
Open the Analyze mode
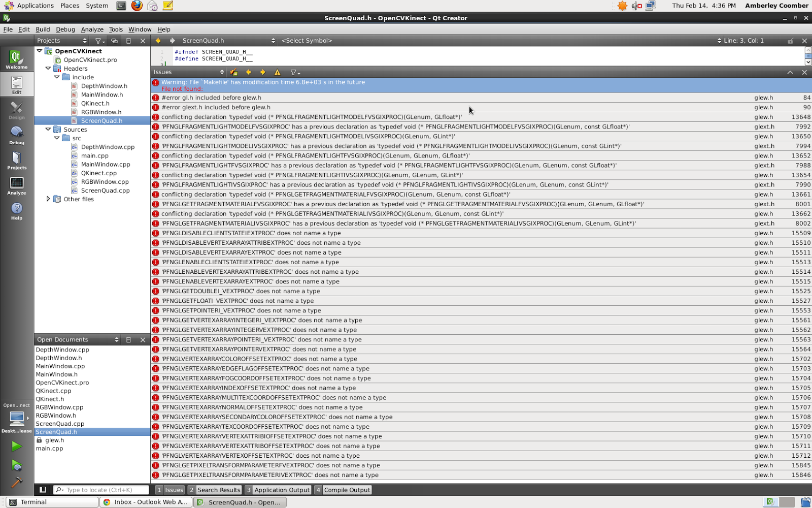[x=17, y=185]
